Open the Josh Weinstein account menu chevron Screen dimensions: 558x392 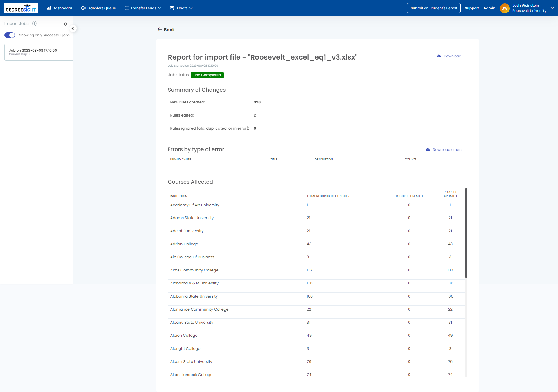coord(552,8)
